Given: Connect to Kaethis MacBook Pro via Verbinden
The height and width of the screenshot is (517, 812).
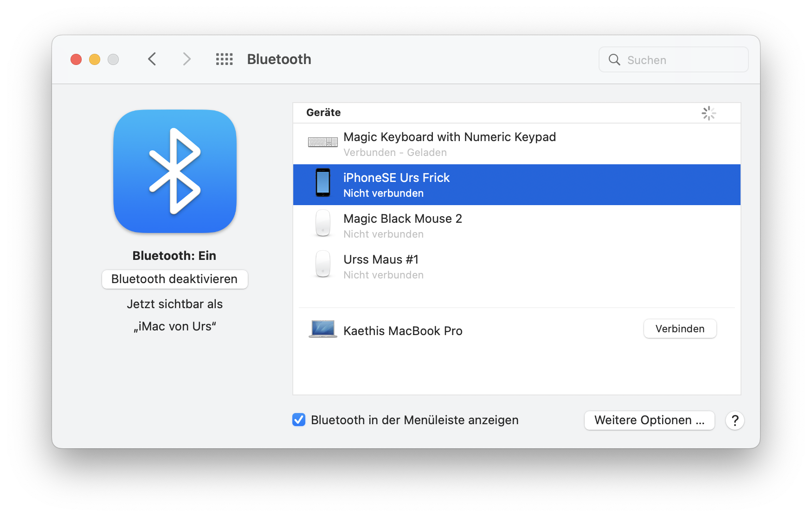Looking at the screenshot, I should pyautogui.click(x=680, y=329).
